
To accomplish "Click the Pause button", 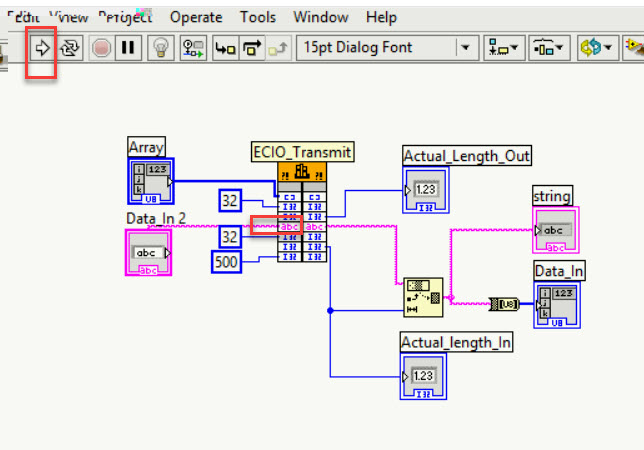I will (128, 48).
